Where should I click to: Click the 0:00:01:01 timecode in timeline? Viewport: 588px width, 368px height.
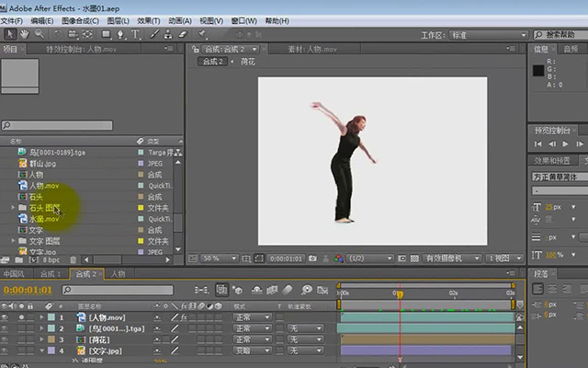[x=28, y=290]
